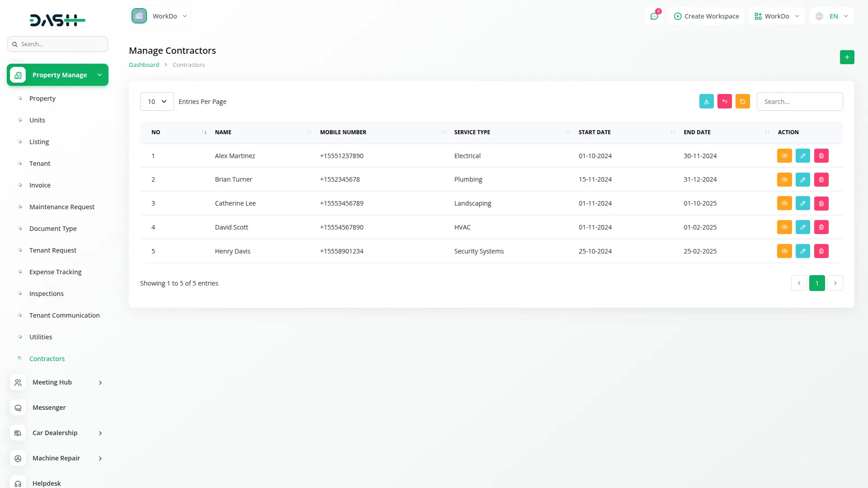Click the green add contractor plus button
The width and height of the screenshot is (868, 488).
847,57
